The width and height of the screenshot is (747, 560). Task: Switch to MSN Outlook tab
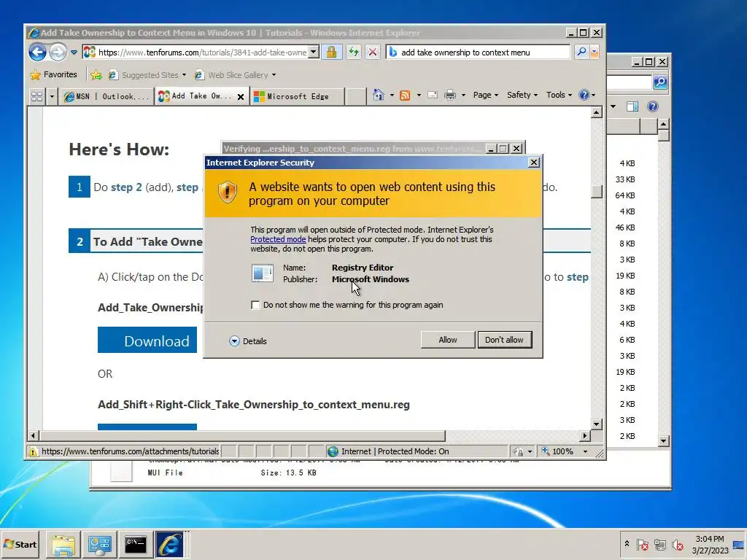107,96
